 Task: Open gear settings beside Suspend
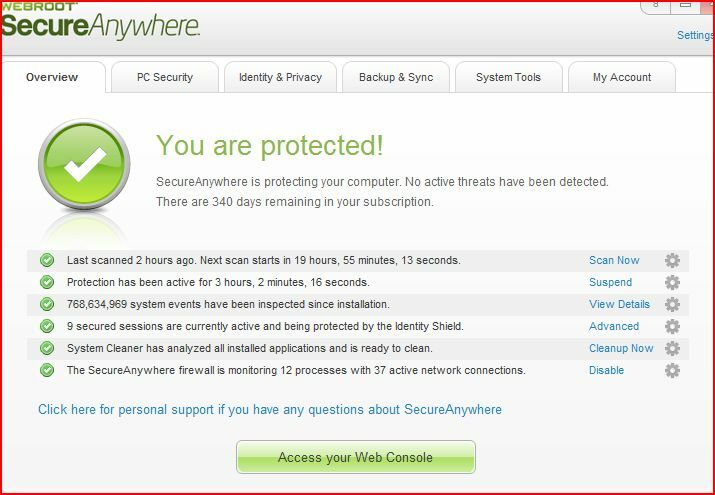(672, 282)
